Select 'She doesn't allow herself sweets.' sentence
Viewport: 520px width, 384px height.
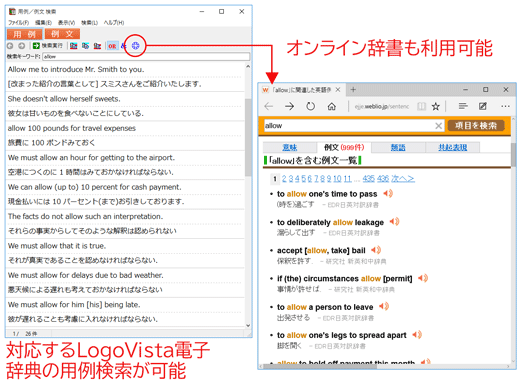64,99
